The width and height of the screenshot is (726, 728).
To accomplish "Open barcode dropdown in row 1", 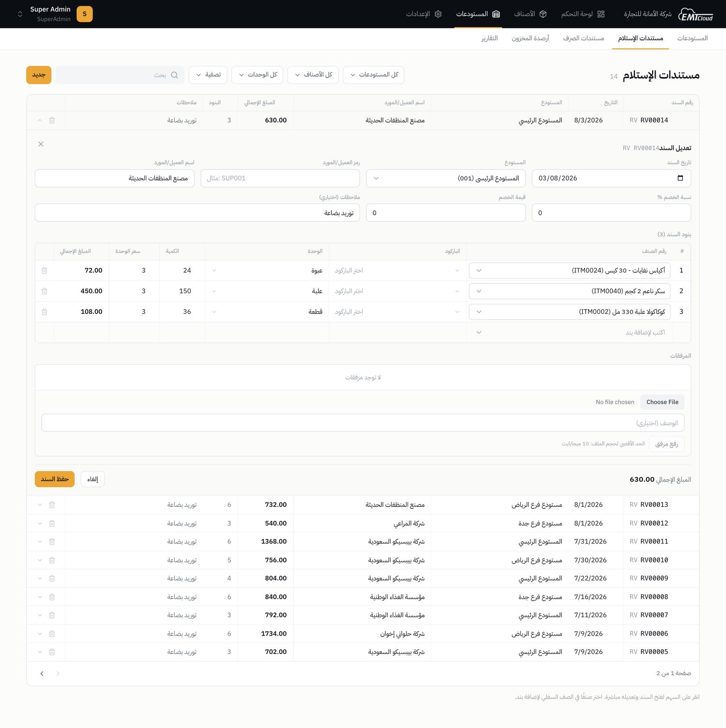I will pos(397,270).
